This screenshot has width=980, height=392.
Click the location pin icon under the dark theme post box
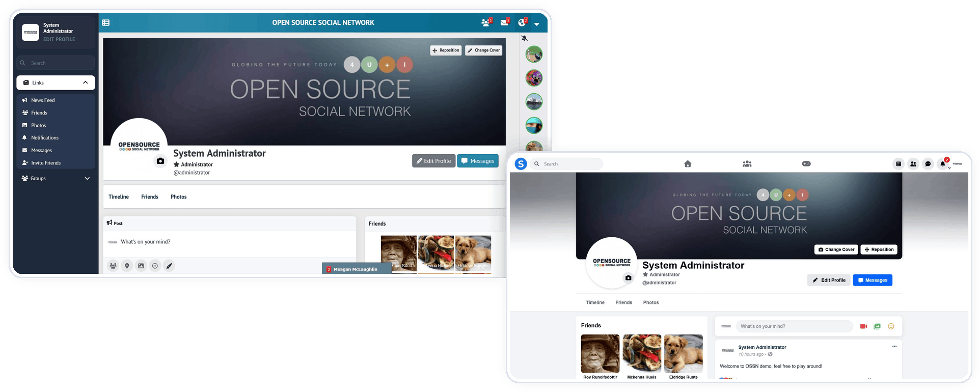(127, 266)
